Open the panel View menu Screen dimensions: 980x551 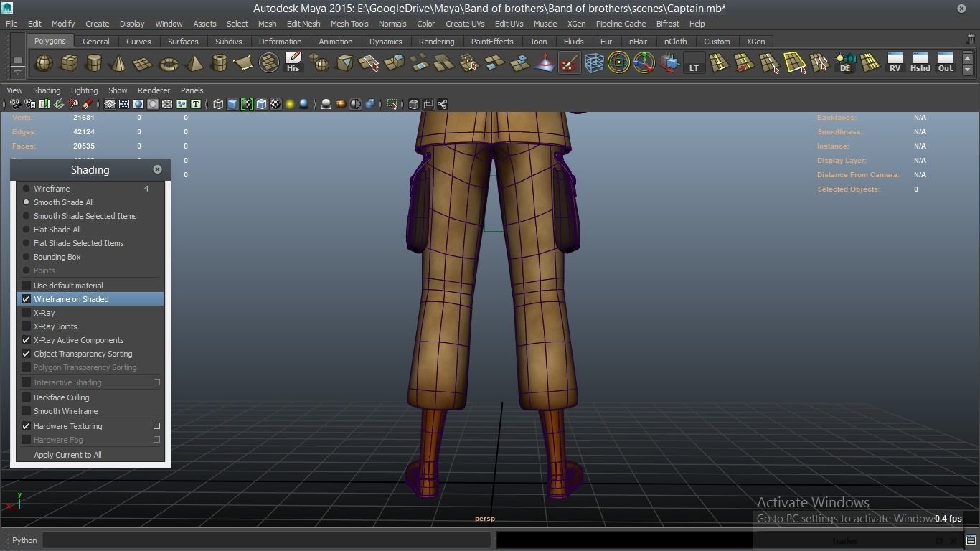coord(14,90)
